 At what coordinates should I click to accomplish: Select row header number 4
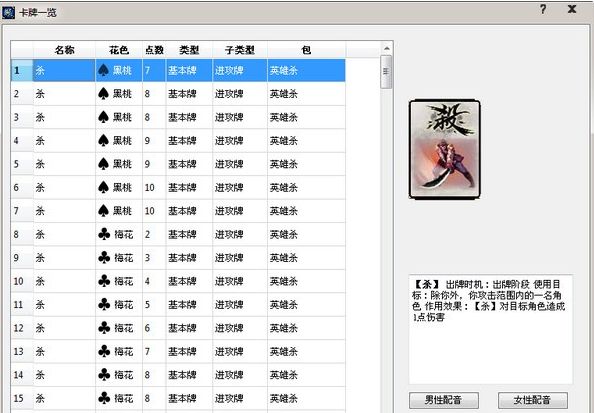(22, 141)
